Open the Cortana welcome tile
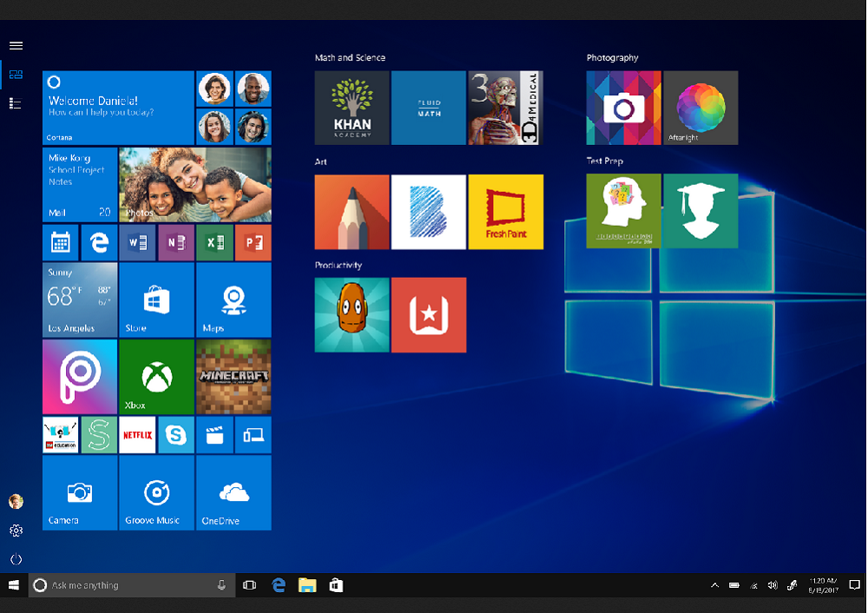 [118, 108]
